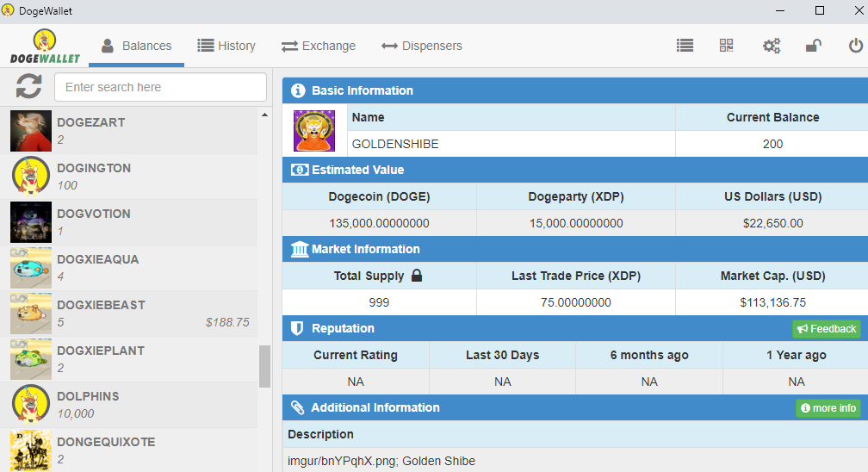The height and width of the screenshot is (472, 868).
Task: Click the power logout icon
Action: tap(856, 46)
